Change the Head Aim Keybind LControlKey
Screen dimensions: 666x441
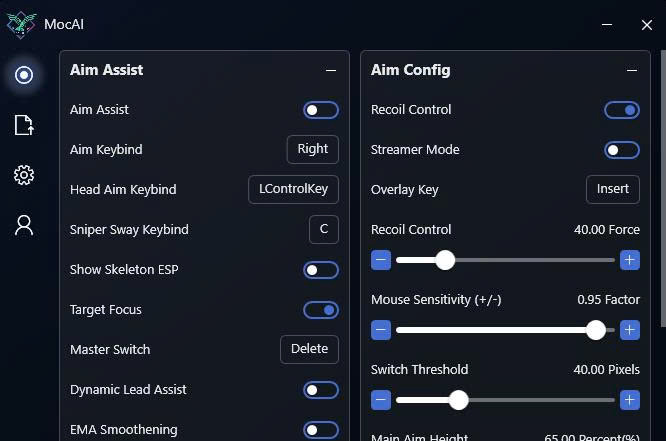click(293, 189)
